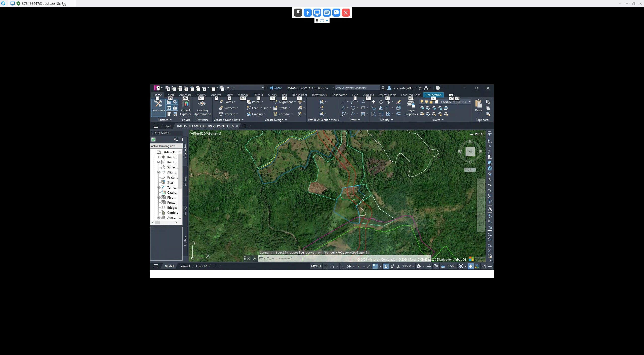This screenshot has width=644, height=355.
Task: Click the Surfaces button in Create Ground Data
Action: (229, 108)
